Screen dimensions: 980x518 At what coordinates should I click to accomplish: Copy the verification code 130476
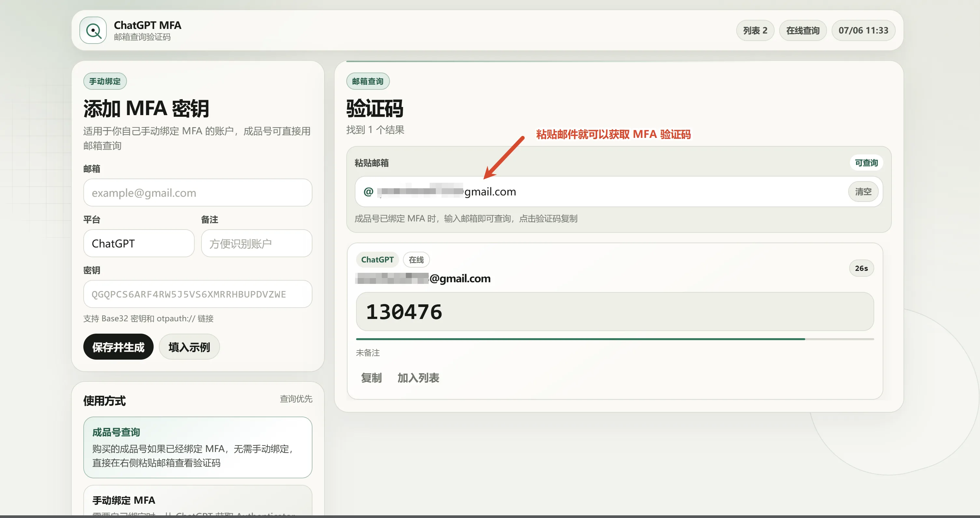click(x=615, y=312)
